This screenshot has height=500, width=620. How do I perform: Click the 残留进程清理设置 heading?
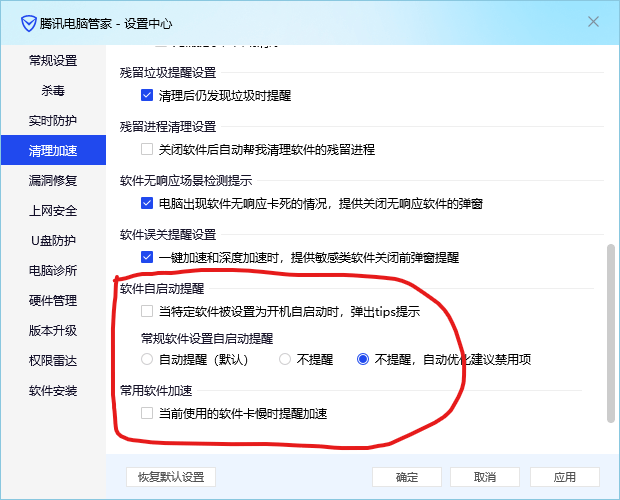tap(168, 127)
